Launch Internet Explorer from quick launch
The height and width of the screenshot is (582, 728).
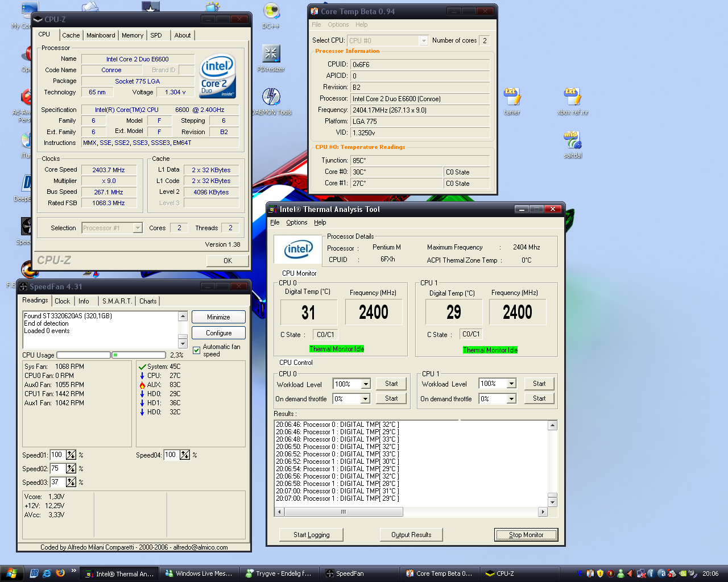[47, 573]
